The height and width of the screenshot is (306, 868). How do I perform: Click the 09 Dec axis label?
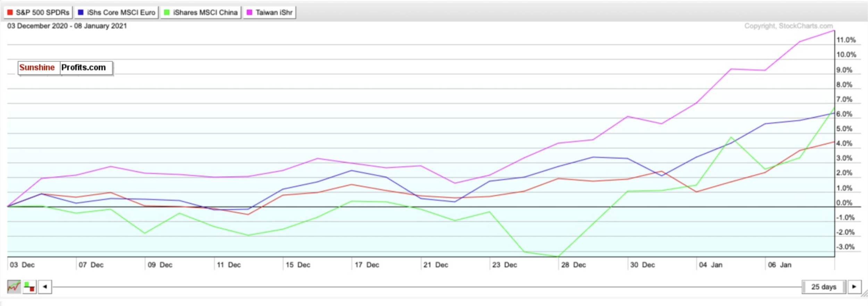[x=160, y=265]
